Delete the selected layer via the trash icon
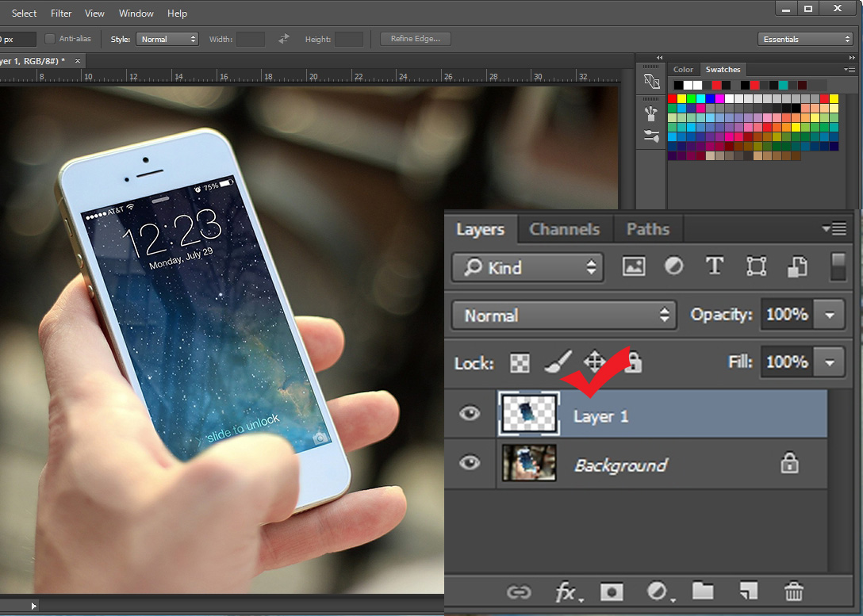863x616 pixels. click(x=793, y=592)
